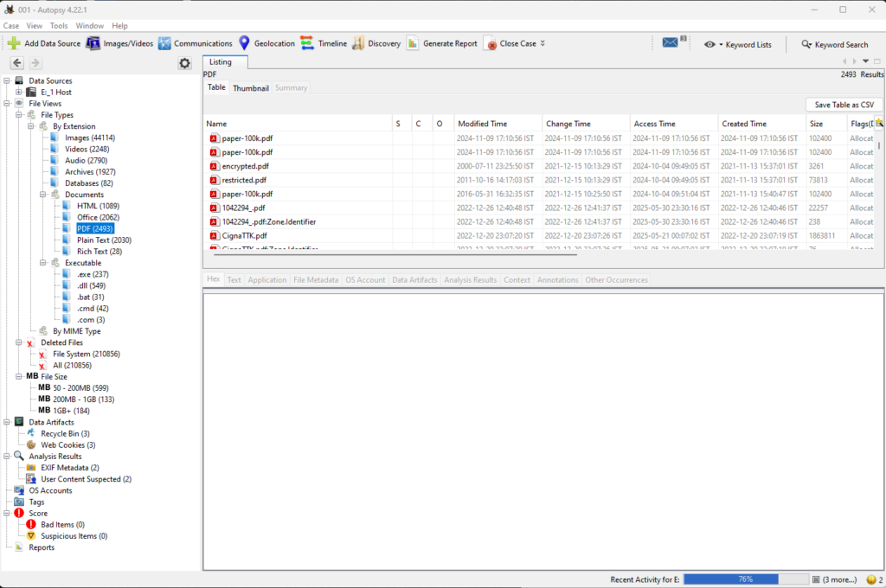886x588 pixels.
Task: Click the Recycle Bin artifact icon
Action: pos(31,433)
